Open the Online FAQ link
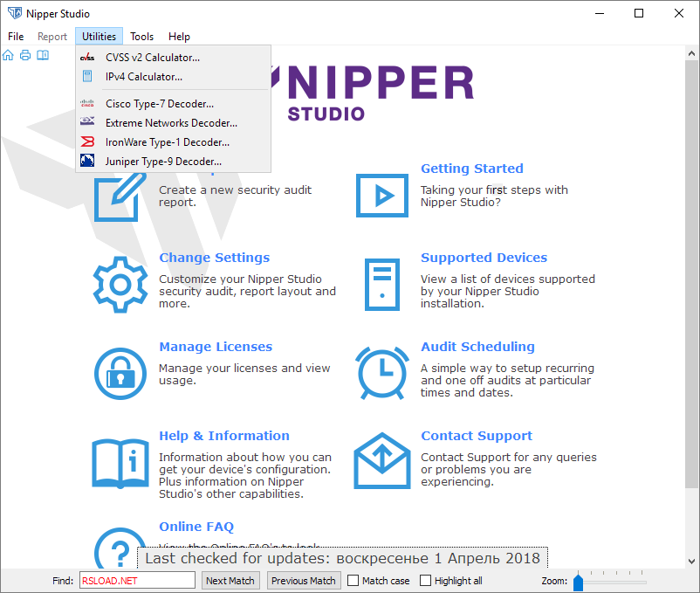 tap(196, 527)
